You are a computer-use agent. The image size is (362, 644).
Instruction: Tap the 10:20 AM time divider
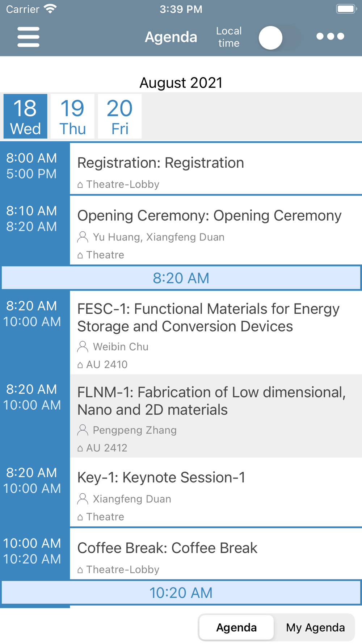click(181, 593)
